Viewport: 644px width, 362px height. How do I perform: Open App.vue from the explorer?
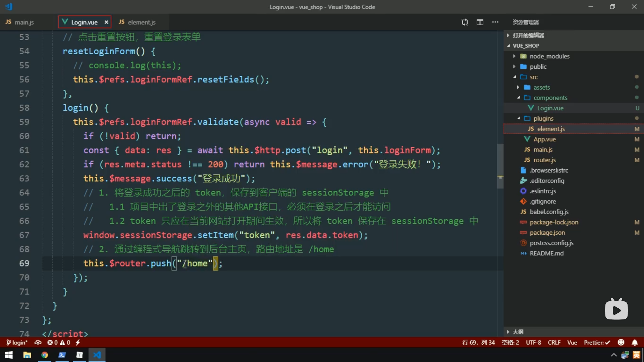coord(574,139)
